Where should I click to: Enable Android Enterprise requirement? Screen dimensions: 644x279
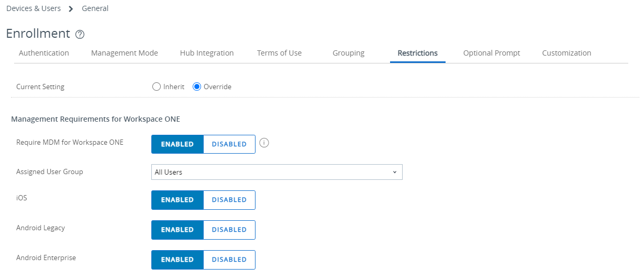click(x=177, y=260)
